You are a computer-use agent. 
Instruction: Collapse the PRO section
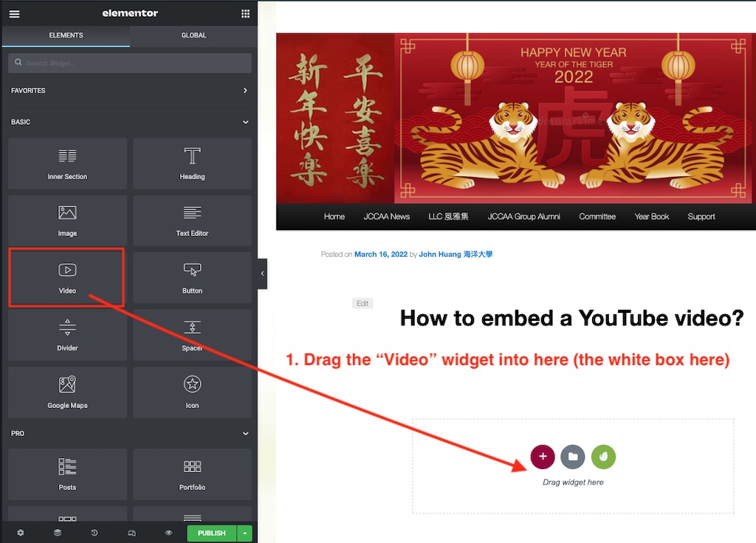[130, 433]
